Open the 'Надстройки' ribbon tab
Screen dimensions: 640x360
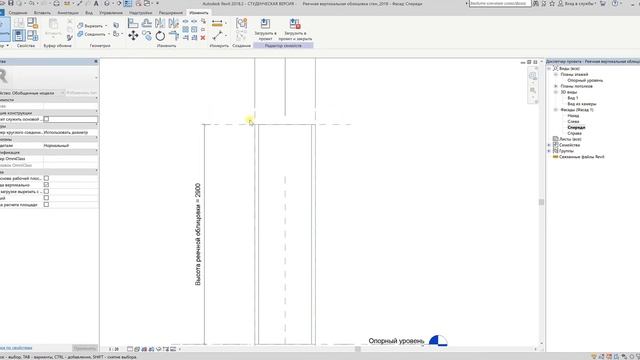tap(140, 13)
